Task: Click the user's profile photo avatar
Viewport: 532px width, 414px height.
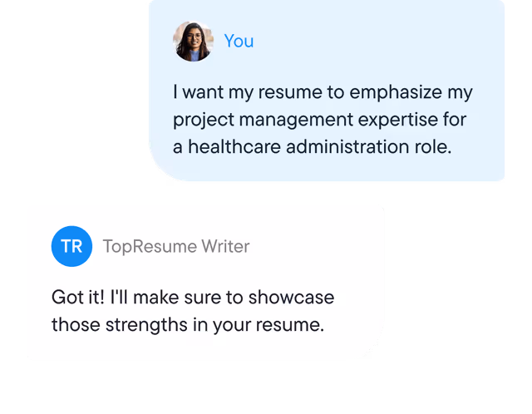Action: (193, 41)
